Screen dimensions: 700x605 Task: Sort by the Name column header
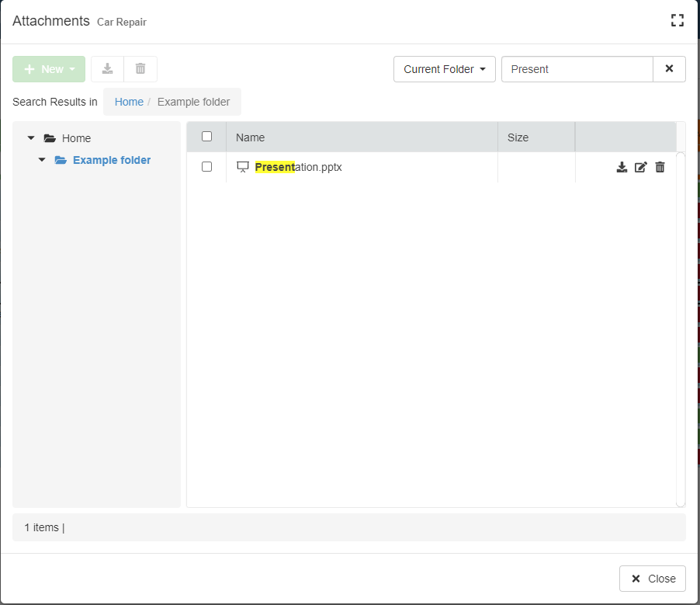(250, 137)
